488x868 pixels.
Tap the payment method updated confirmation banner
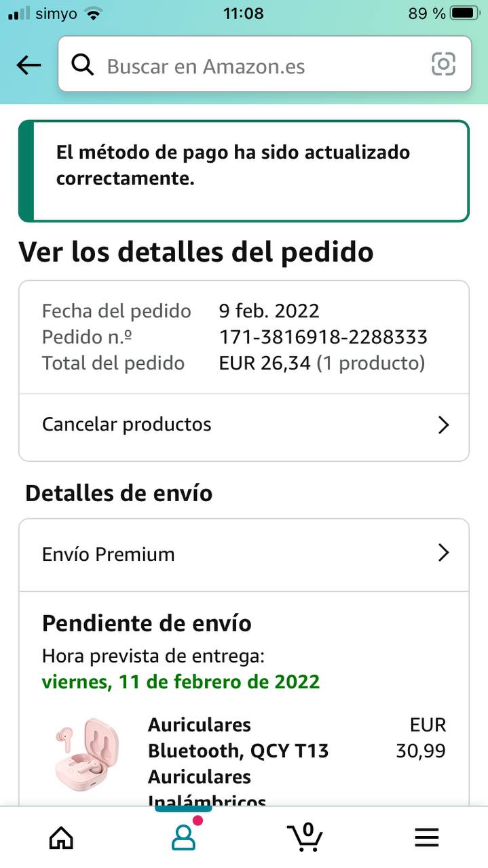pyautogui.click(x=244, y=171)
